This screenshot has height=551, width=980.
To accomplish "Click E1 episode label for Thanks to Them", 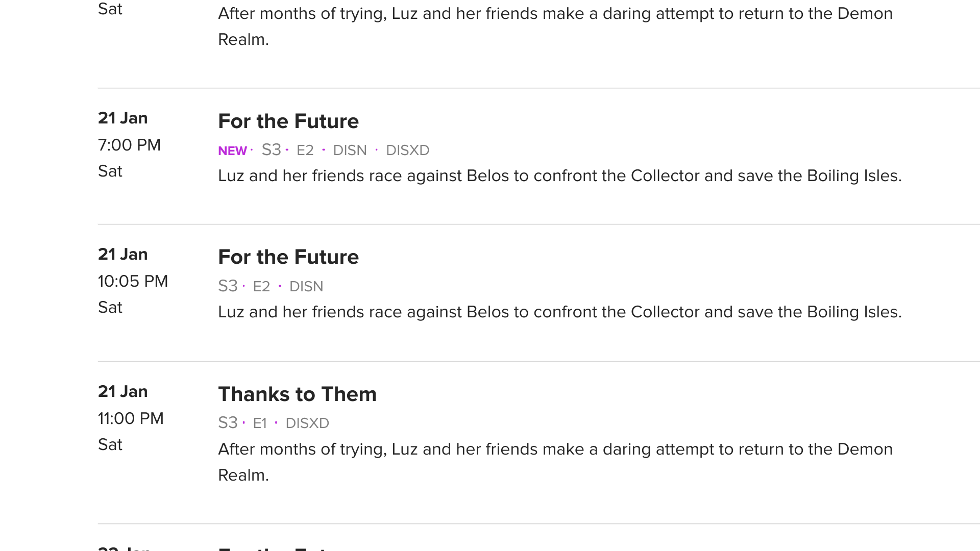I will coord(260,423).
